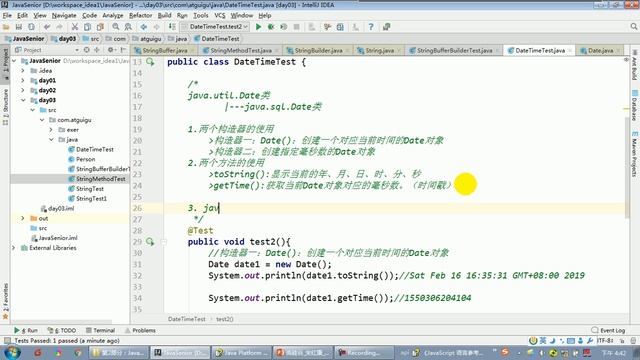Screen dimensions: 640x360
Task: Click the Redo toolbar icon
Action: [x=59, y=27]
